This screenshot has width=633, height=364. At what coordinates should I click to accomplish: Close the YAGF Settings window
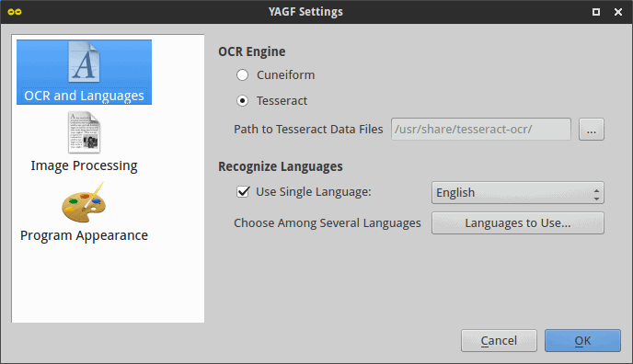618,12
